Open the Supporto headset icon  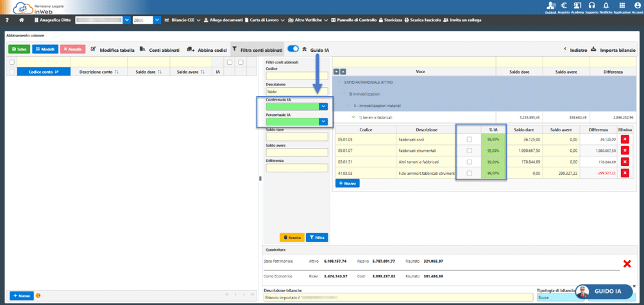(592, 6)
